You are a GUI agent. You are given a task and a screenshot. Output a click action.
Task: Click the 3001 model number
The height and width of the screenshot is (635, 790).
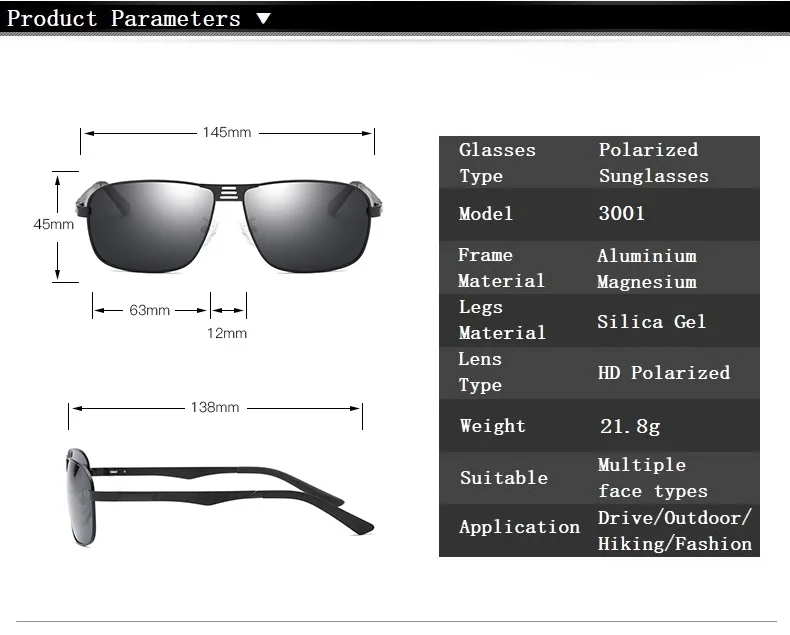pos(622,213)
